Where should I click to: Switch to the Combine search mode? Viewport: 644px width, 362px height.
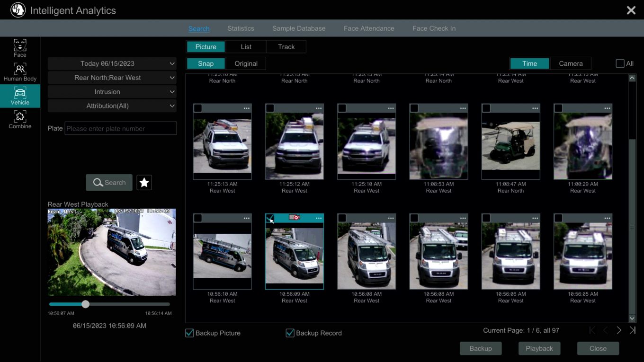pyautogui.click(x=20, y=120)
